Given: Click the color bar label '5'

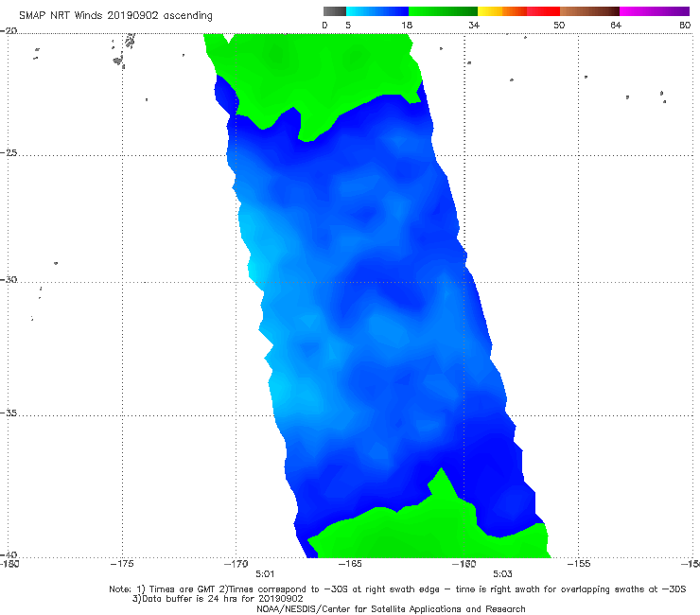Looking at the screenshot, I should coord(348,26).
